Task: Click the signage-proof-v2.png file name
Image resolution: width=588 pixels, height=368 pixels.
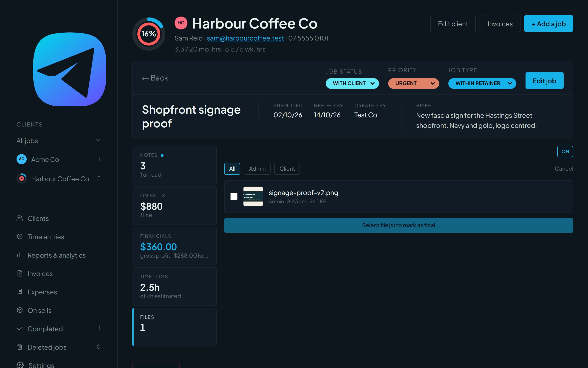Action: (x=303, y=193)
